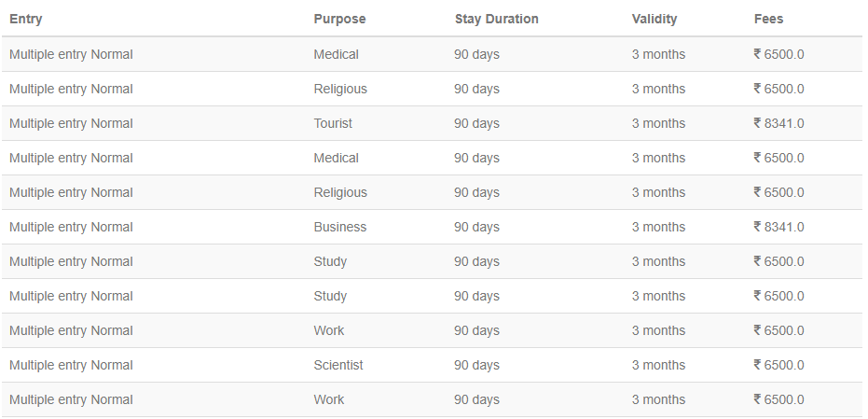Click the Purpose column header

[x=339, y=19]
